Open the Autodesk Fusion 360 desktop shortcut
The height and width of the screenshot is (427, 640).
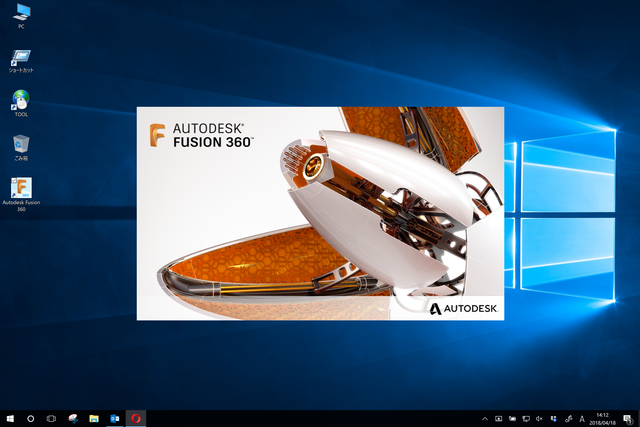(21, 194)
